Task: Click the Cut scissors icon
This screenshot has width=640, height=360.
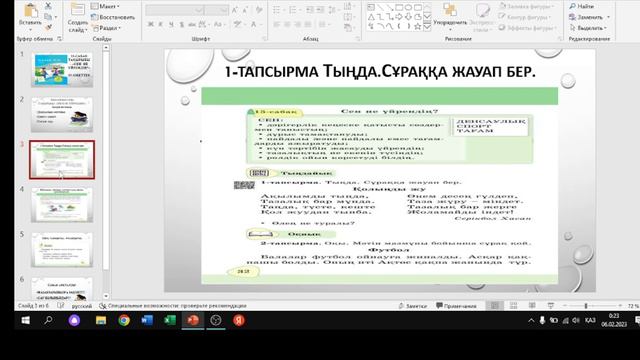Action: 48,6
